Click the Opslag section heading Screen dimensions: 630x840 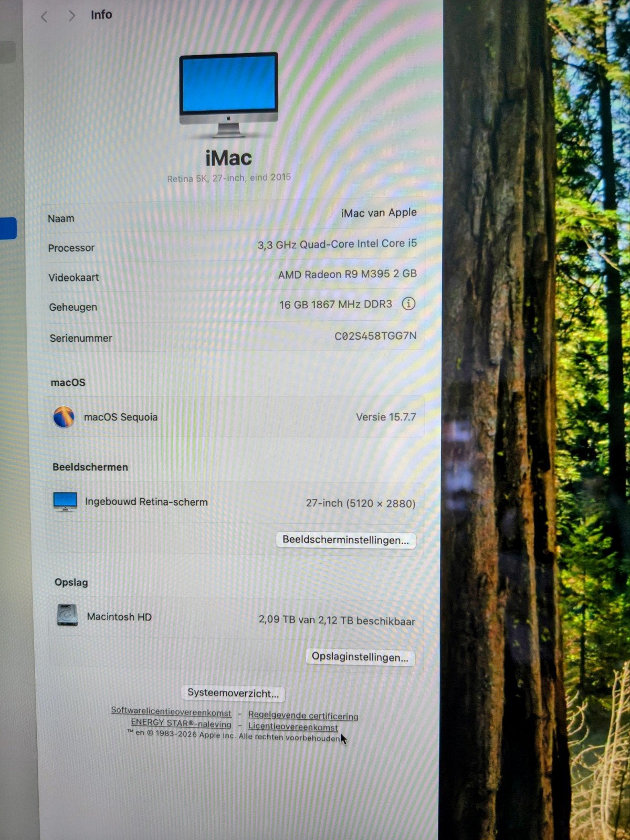pos(71,583)
